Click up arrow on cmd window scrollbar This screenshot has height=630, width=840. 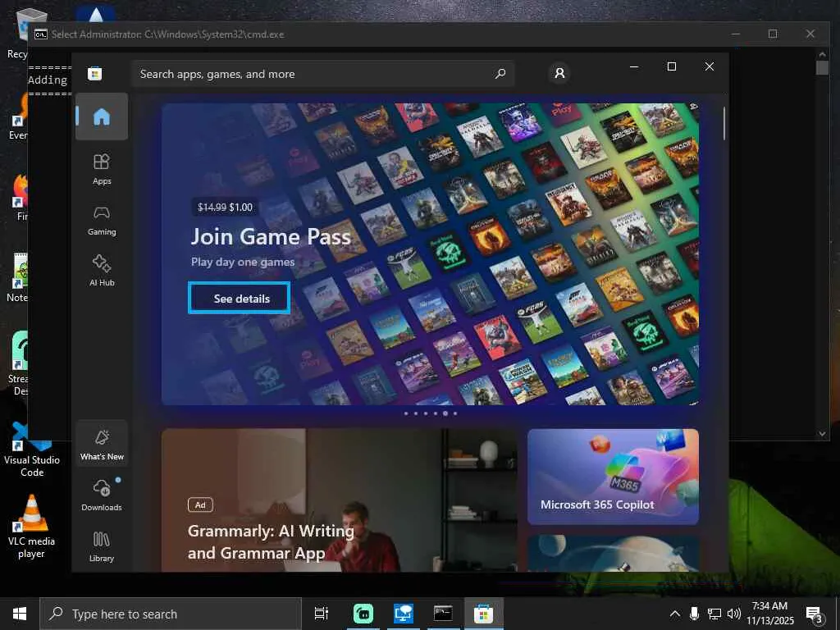[822, 54]
